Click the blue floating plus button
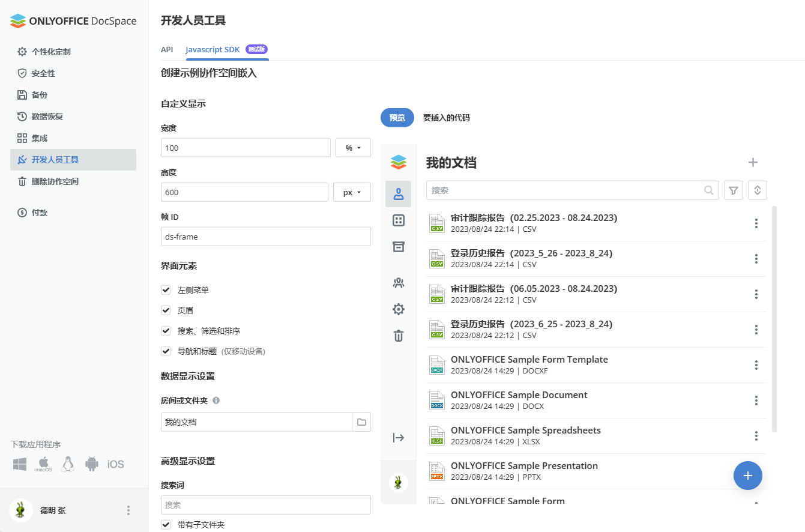The image size is (805, 532). [748, 476]
